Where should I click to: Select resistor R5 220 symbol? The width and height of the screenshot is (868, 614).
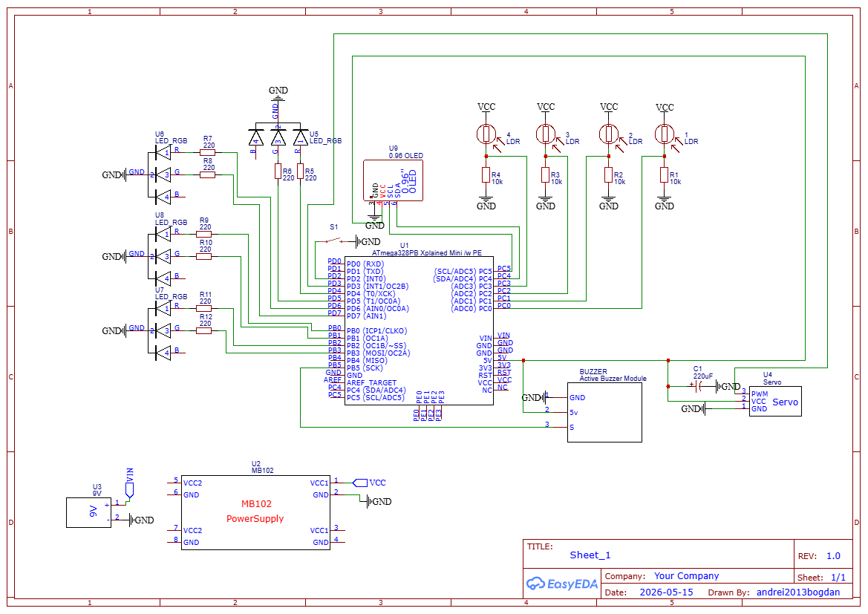point(300,171)
